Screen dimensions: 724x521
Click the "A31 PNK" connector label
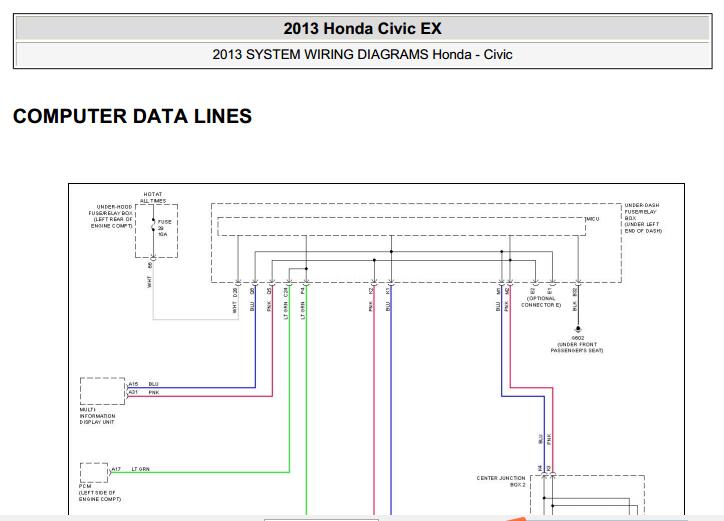[144, 392]
